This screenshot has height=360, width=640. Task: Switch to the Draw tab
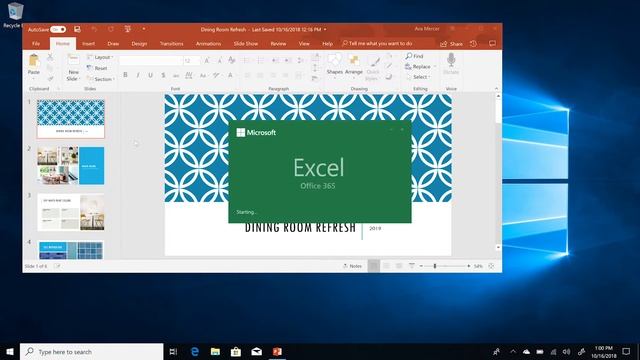point(113,44)
